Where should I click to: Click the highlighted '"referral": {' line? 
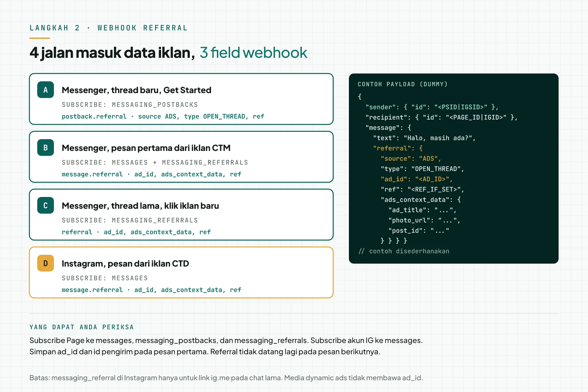(398, 148)
